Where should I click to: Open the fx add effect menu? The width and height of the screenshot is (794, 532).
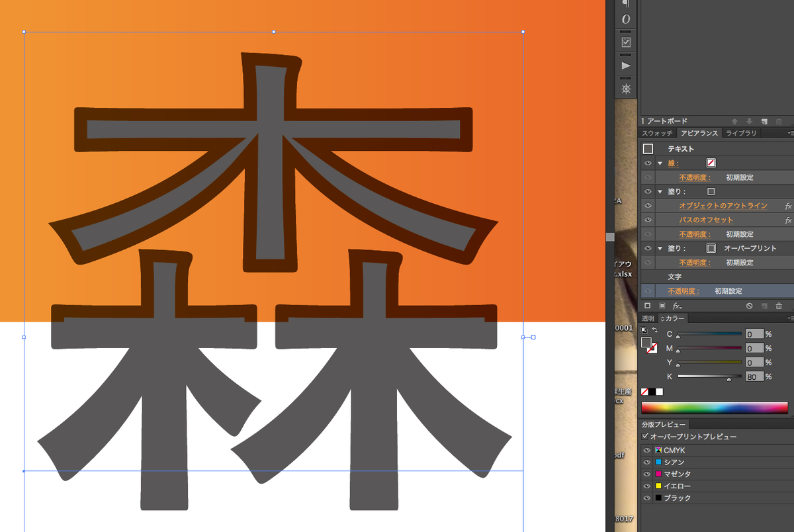[x=678, y=306]
